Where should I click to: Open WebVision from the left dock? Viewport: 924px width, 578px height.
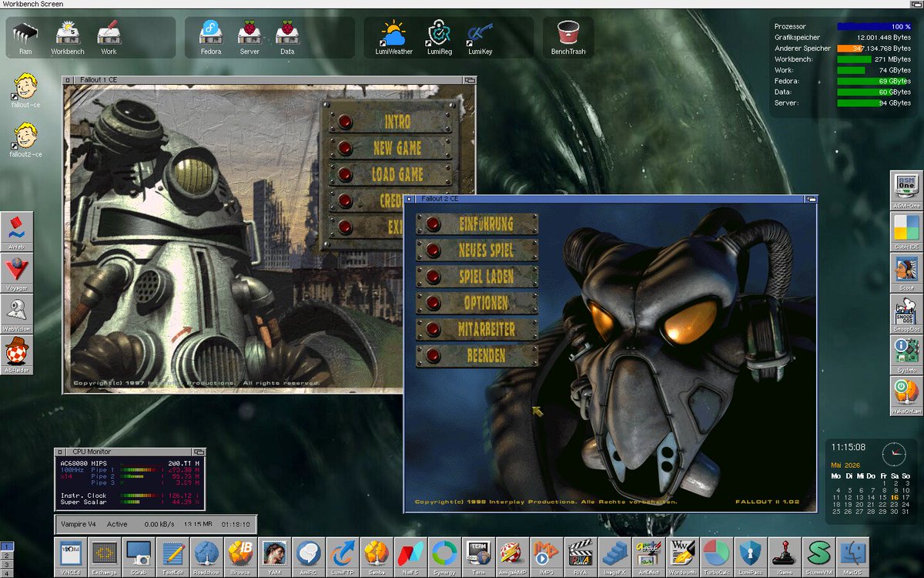pos(17,314)
